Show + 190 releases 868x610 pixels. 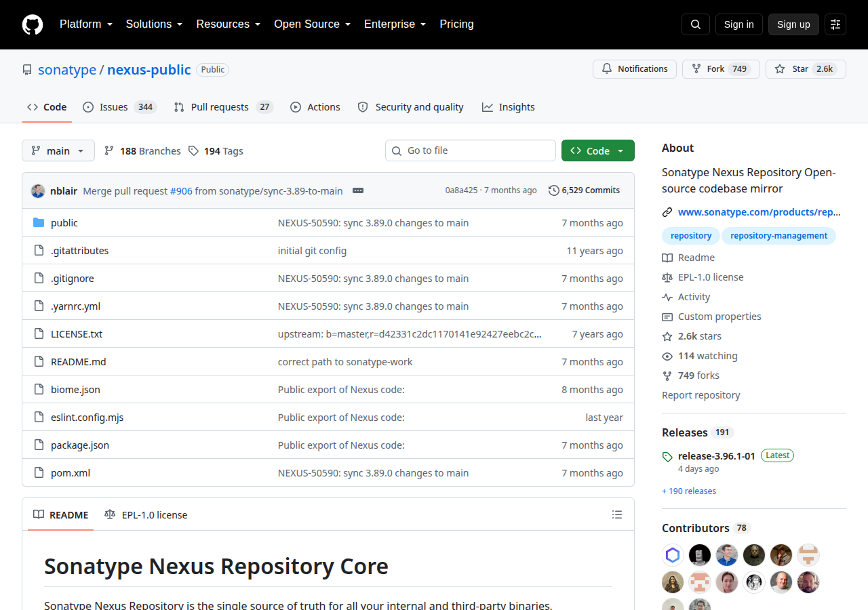coord(689,491)
